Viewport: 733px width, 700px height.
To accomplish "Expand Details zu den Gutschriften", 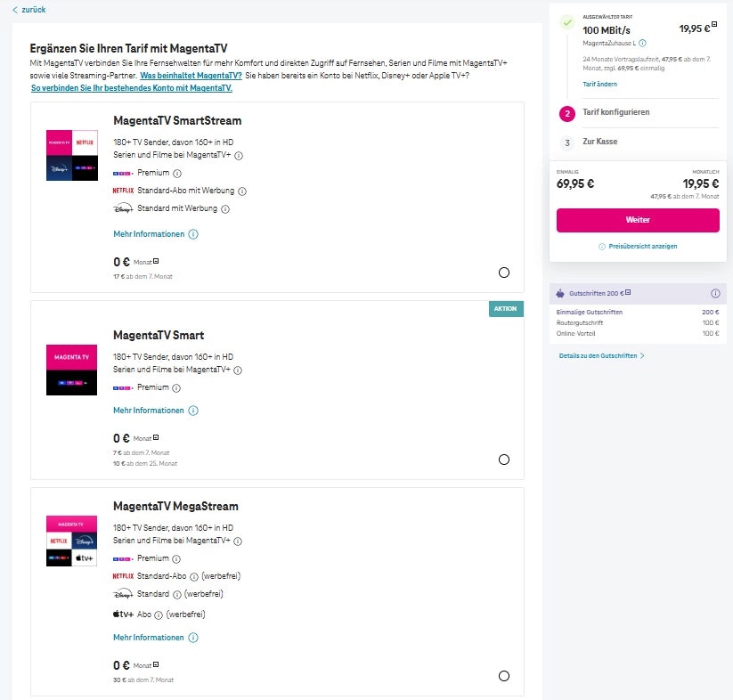I will click(x=601, y=355).
